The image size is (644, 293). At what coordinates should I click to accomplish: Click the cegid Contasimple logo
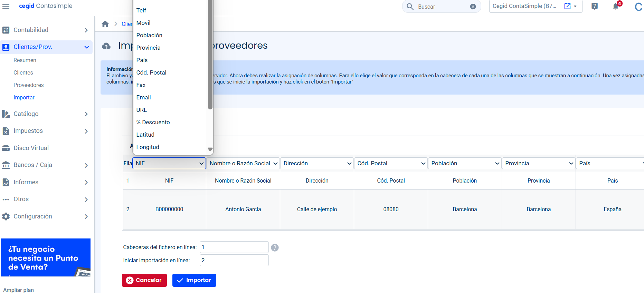[x=46, y=6]
